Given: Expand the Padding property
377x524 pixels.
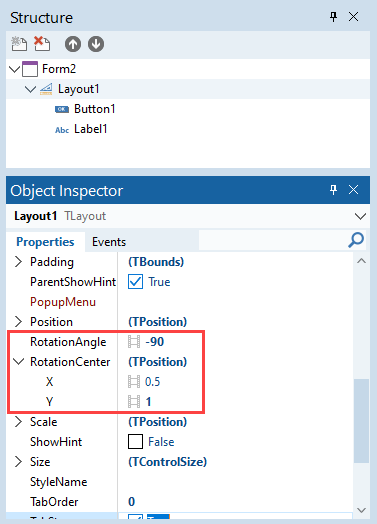Looking at the screenshot, I should 18,262.
